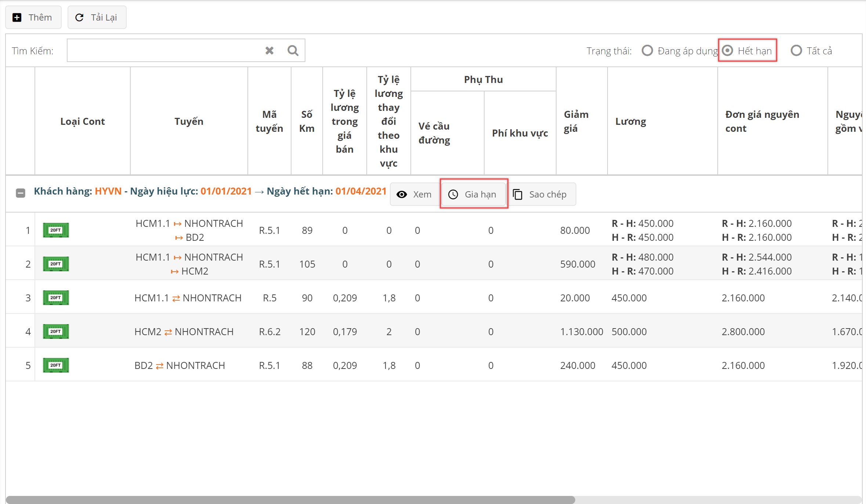
Task: Clear search with the X icon
Action: tap(269, 50)
